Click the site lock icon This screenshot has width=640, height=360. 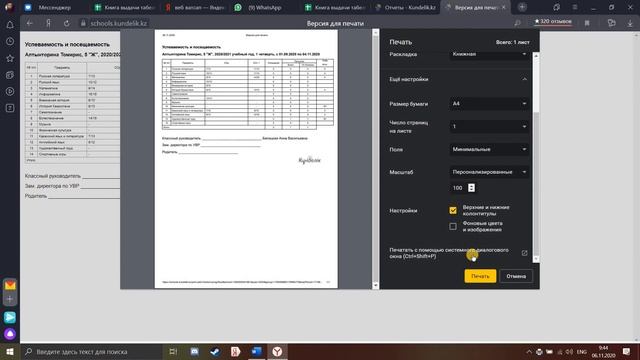83,23
